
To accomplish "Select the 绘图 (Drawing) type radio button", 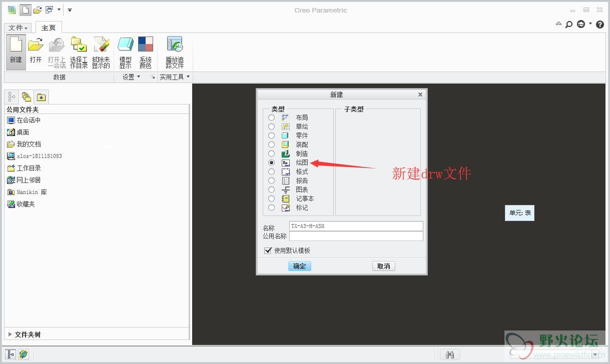I will pos(272,162).
